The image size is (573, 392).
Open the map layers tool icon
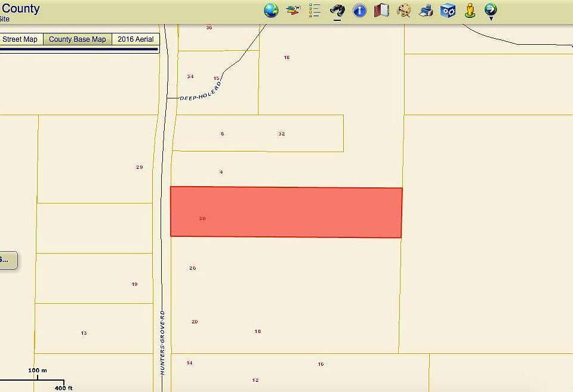pos(293,10)
